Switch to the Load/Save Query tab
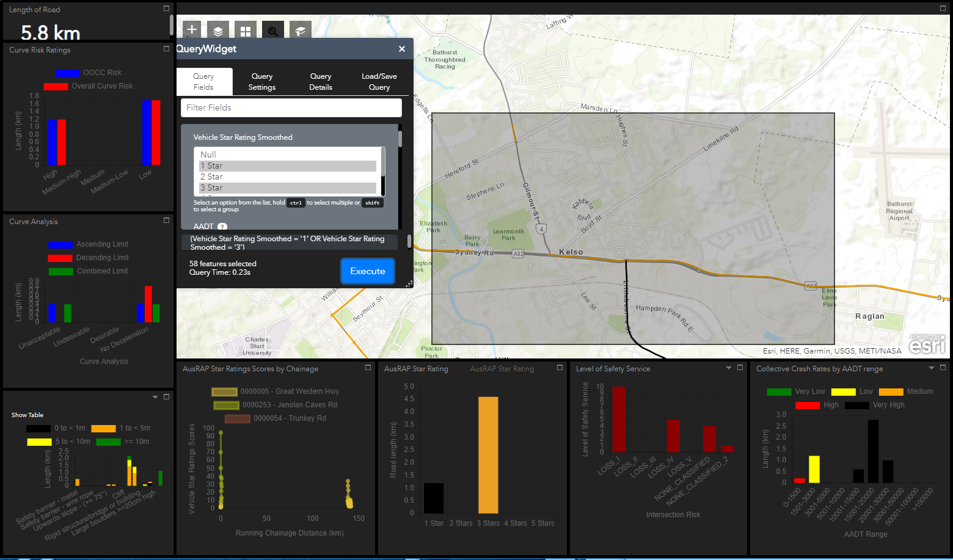 coord(379,82)
